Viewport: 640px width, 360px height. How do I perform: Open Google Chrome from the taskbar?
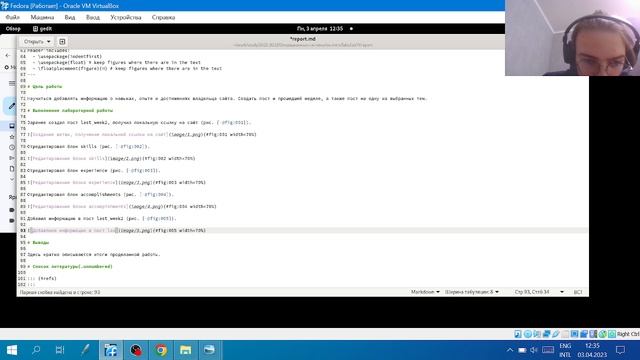(x=160, y=350)
